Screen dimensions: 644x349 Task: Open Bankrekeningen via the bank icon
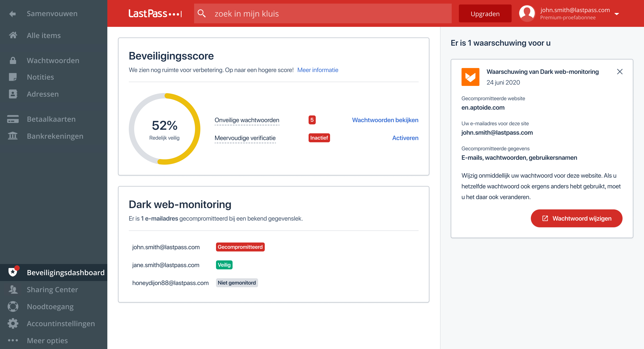point(13,136)
